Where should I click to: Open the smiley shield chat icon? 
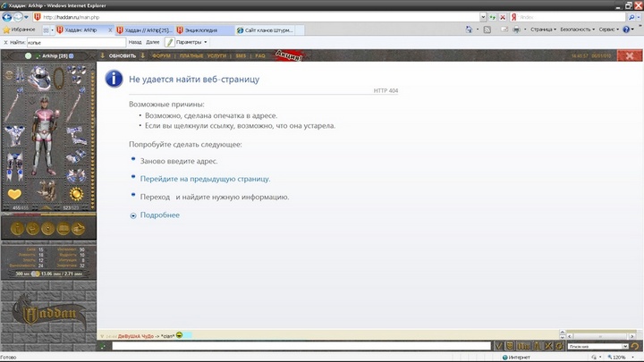tap(510, 346)
